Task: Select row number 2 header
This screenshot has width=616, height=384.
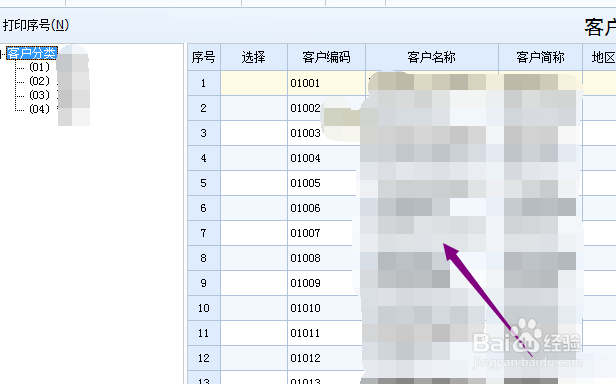Action: coord(204,108)
